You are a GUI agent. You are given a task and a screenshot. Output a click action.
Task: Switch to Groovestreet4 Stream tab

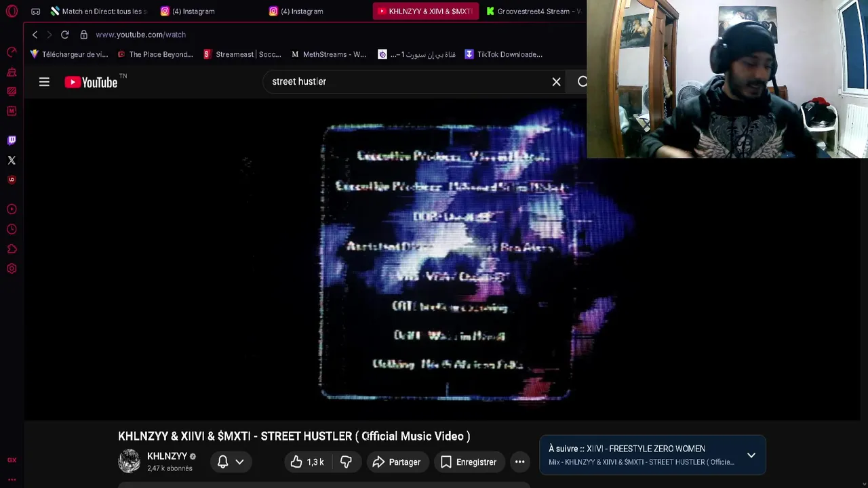(534, 11)
